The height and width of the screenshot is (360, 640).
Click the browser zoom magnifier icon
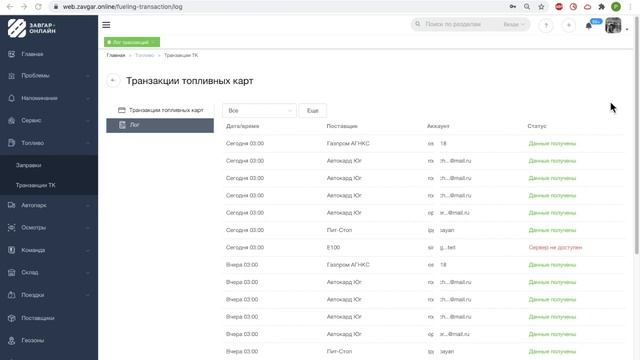[x=527, y=7]
